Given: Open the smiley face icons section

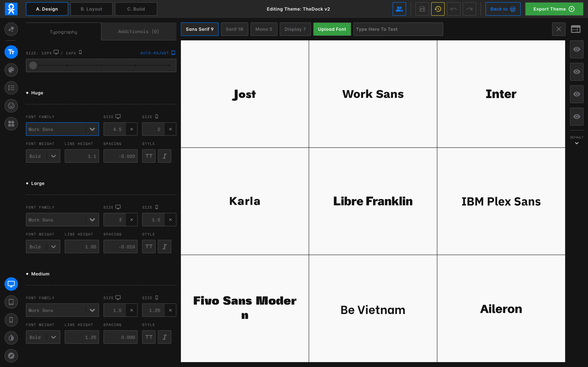Looking at the screenshot, I should click(11, 106).
